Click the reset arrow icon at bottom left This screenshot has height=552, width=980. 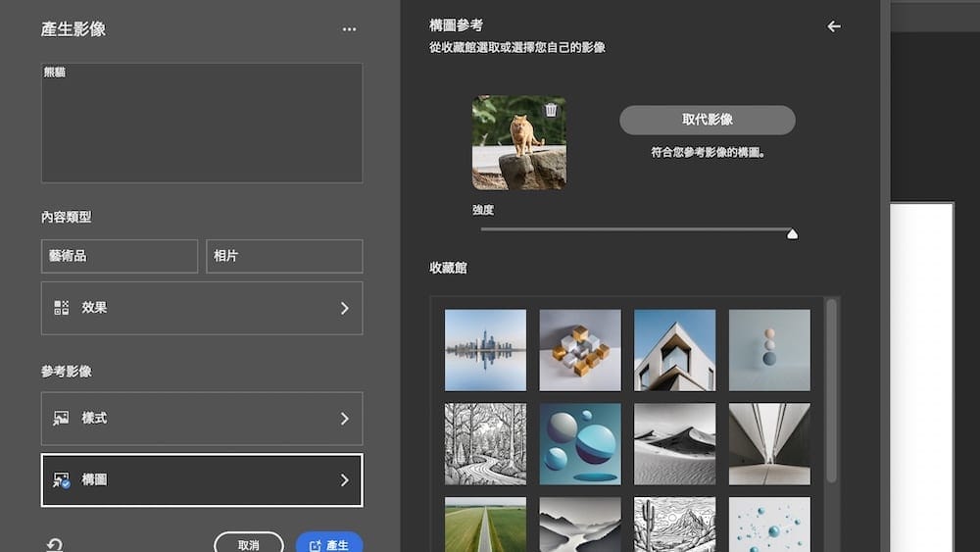[54, 545]
